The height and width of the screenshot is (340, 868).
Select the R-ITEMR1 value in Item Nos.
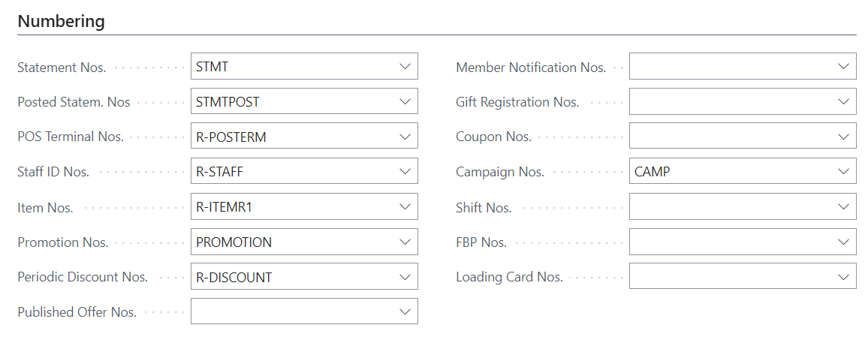point(224,207)
